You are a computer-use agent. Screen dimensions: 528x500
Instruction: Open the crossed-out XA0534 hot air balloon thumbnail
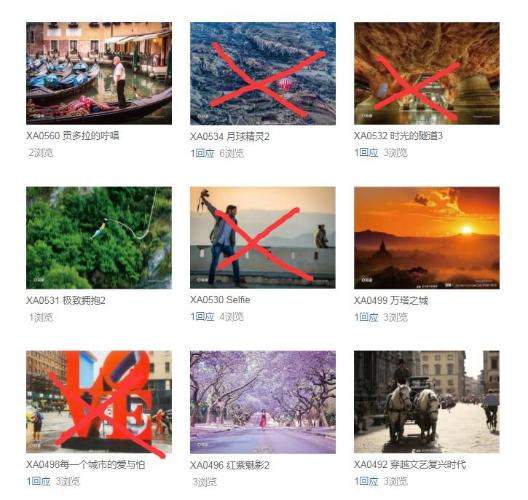point(263,73)
